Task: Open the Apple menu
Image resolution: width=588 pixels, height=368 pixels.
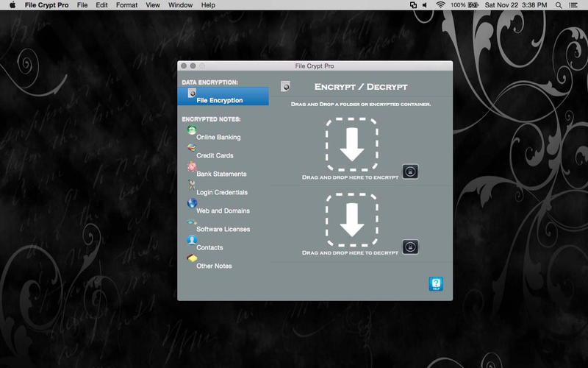Action: tap(12, 5)
